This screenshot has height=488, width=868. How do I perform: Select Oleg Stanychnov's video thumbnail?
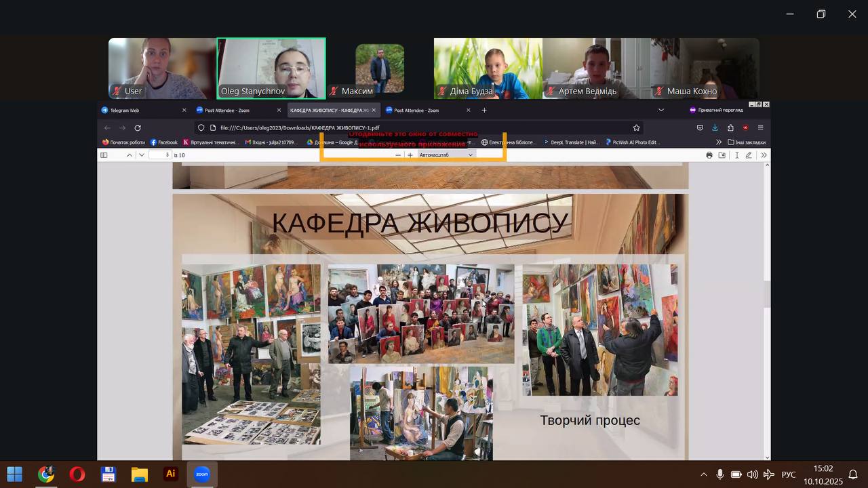pos(271,68)
